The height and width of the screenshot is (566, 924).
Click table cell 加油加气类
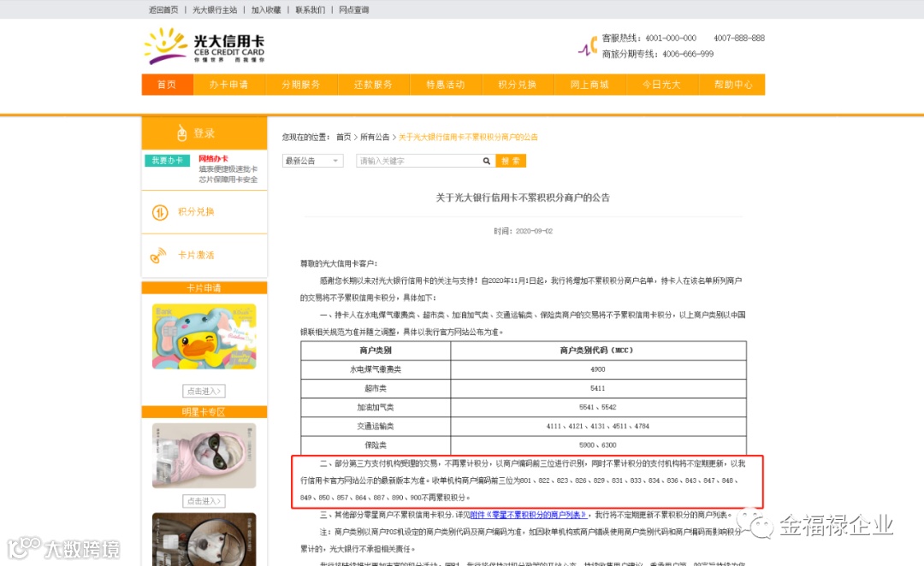point(376,407)
